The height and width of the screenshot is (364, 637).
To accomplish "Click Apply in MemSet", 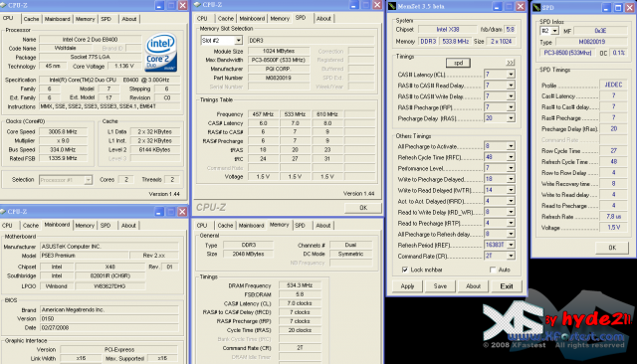I will coord(407,286).
